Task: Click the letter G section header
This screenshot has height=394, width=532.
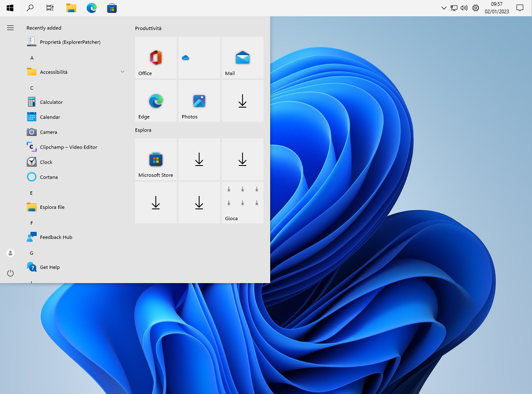Action: (x=32, y=253)
